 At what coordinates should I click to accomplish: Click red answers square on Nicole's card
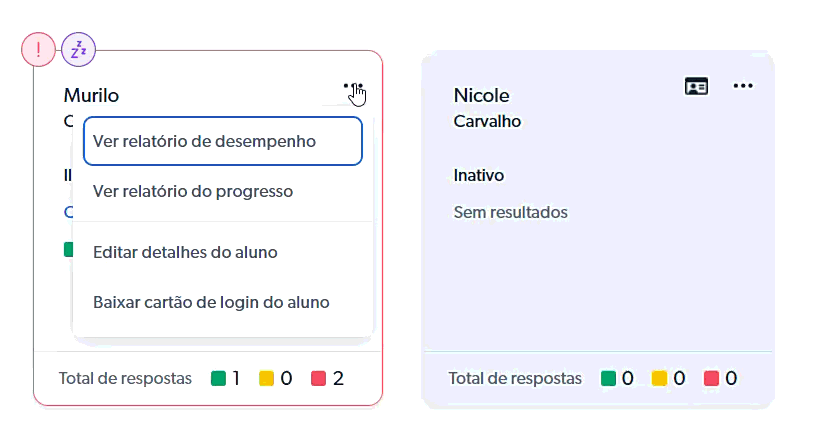711,379
